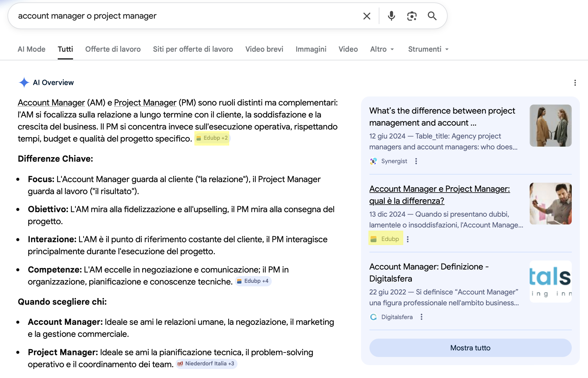Open the AI Overview options menu

pos(576,83)
